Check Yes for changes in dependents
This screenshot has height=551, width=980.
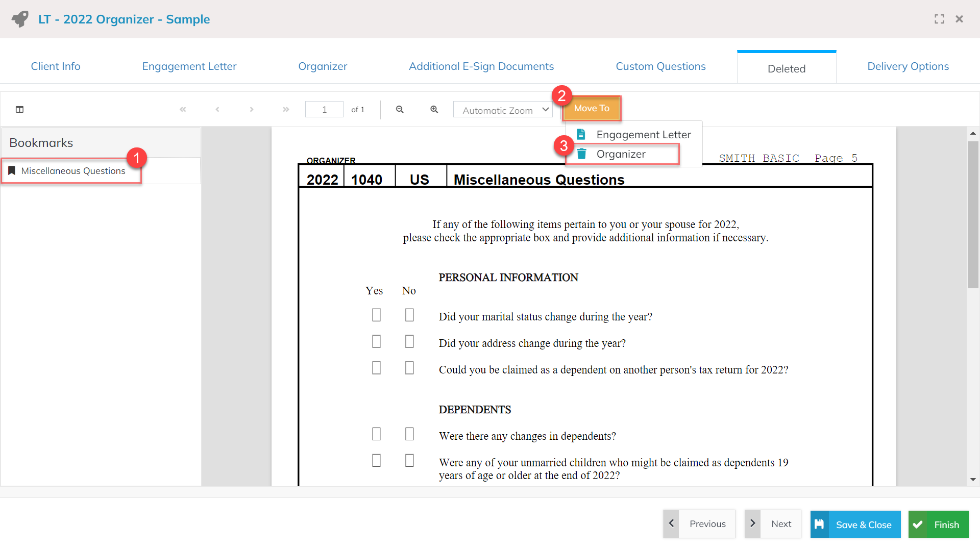(x=376, y=434)
